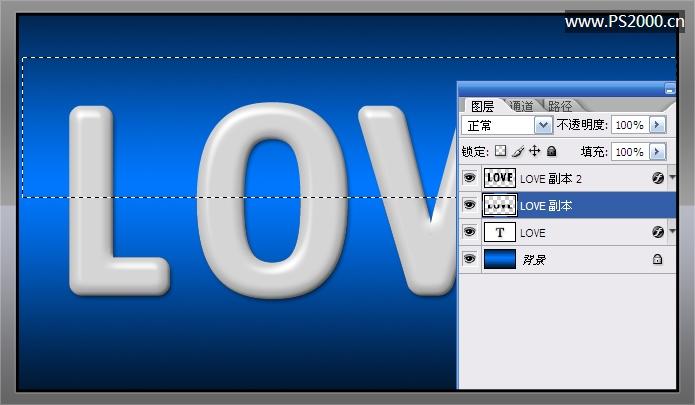The width and height of the screenshot is (695, 405).
Task: Hide the LOVE 副本 layer
Action: 469,205
